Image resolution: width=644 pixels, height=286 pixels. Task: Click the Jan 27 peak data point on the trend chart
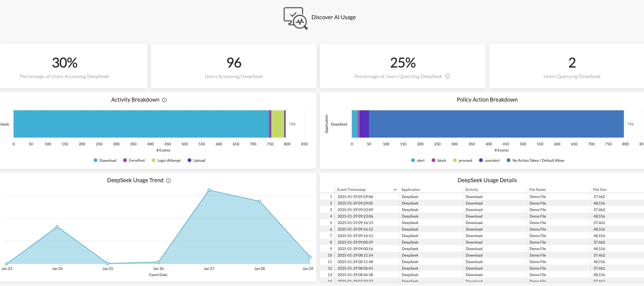click(x=209, y=190)
